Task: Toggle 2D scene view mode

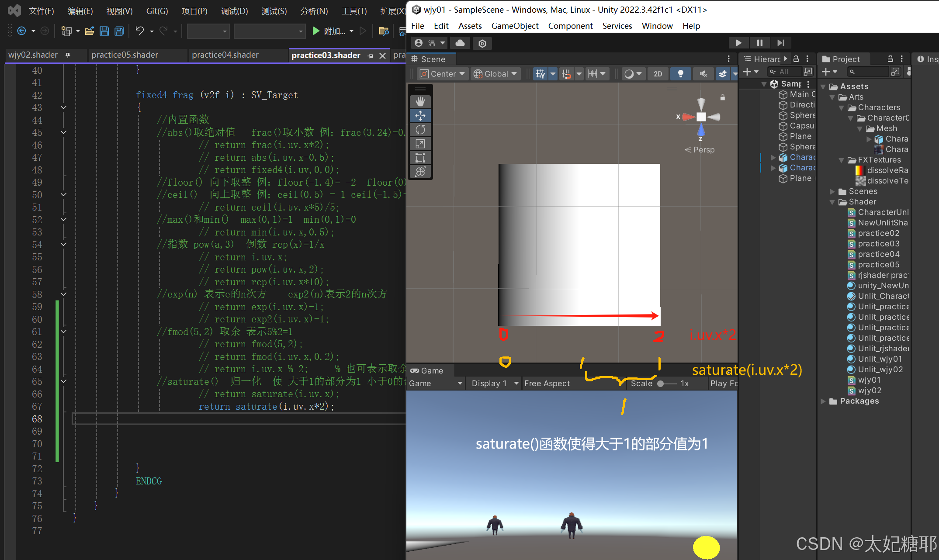Action: click(658, 74)
